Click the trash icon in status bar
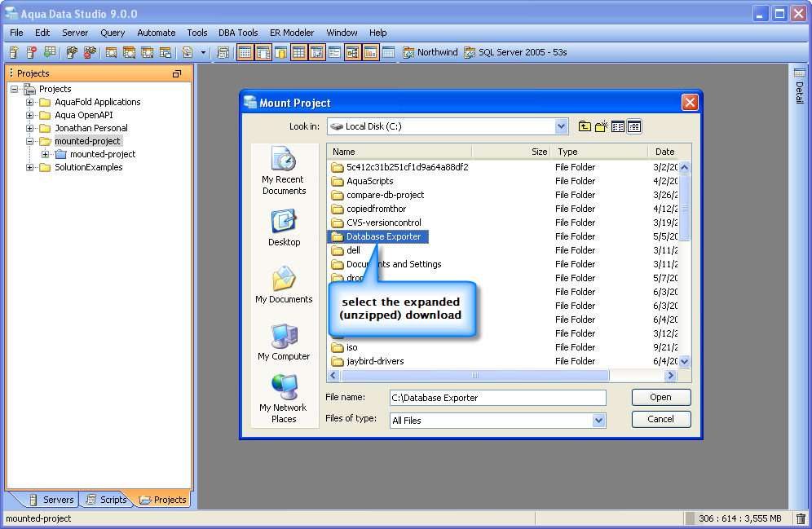812x529 pixels. [x=801, y=518]
